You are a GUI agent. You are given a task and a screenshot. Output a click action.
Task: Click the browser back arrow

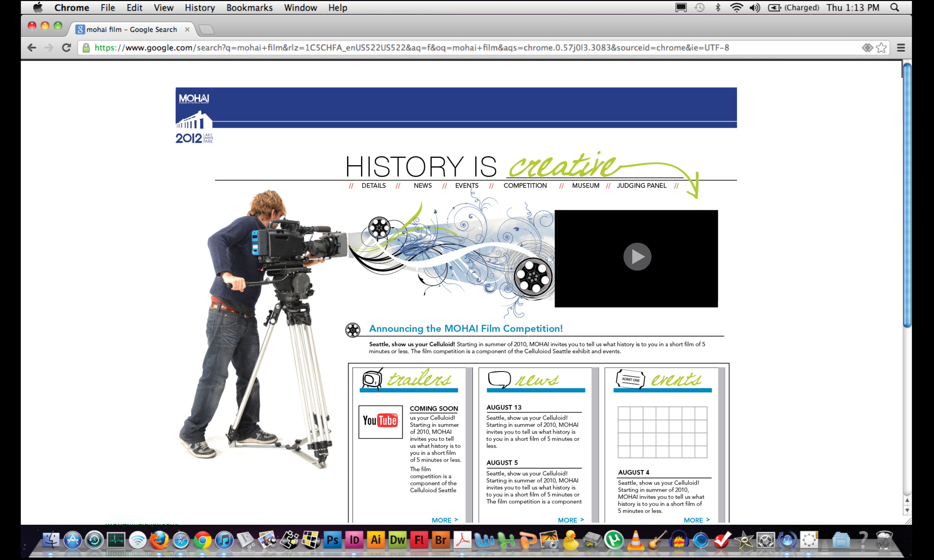click(x=32, y=47)
